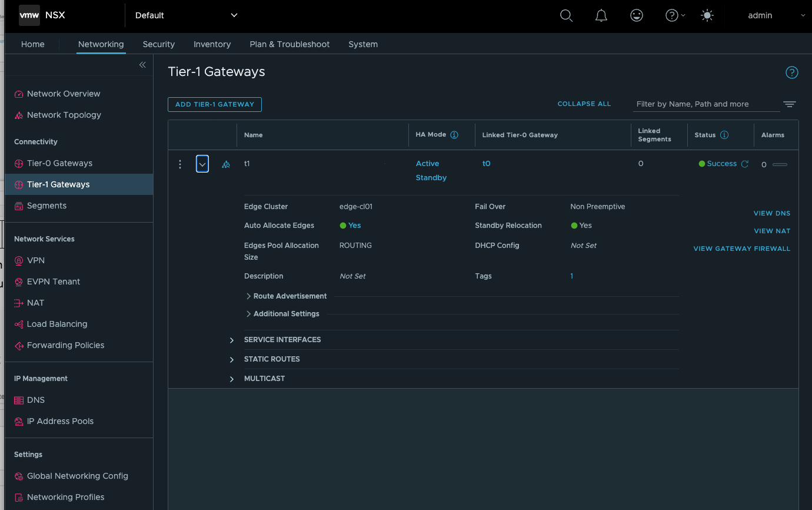Click the ROUTING pool allocation value
The height and width of the screenshot is (510, 812).
point(355,246)
